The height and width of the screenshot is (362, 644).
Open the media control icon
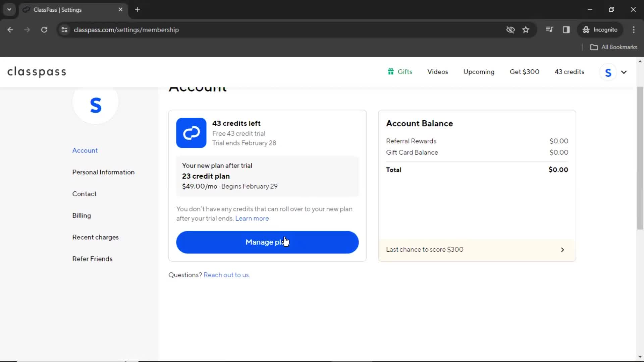(549, 29)
